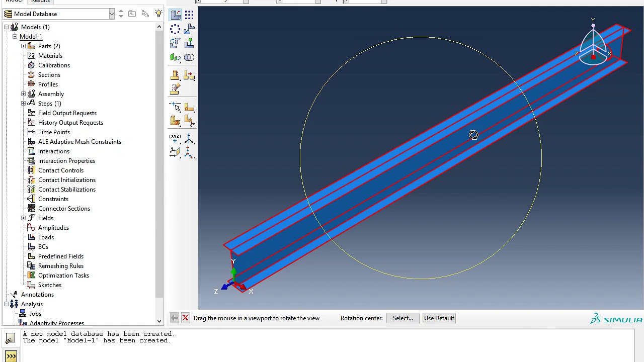Click the back arrow in prompt area
Screen dimensions: 644x362
pos(174,318)
